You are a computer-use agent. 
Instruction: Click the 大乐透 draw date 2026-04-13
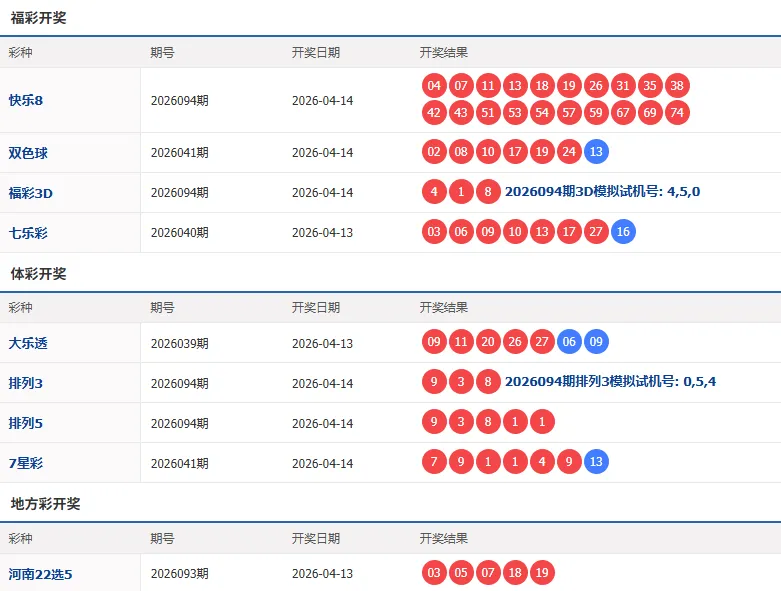[323, 344]
